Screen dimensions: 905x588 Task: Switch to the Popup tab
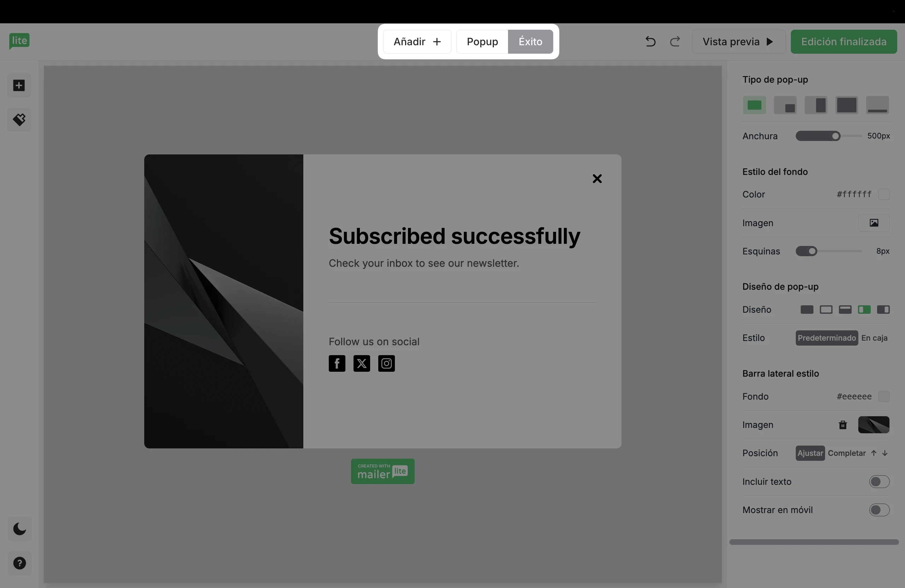point(482,41)
